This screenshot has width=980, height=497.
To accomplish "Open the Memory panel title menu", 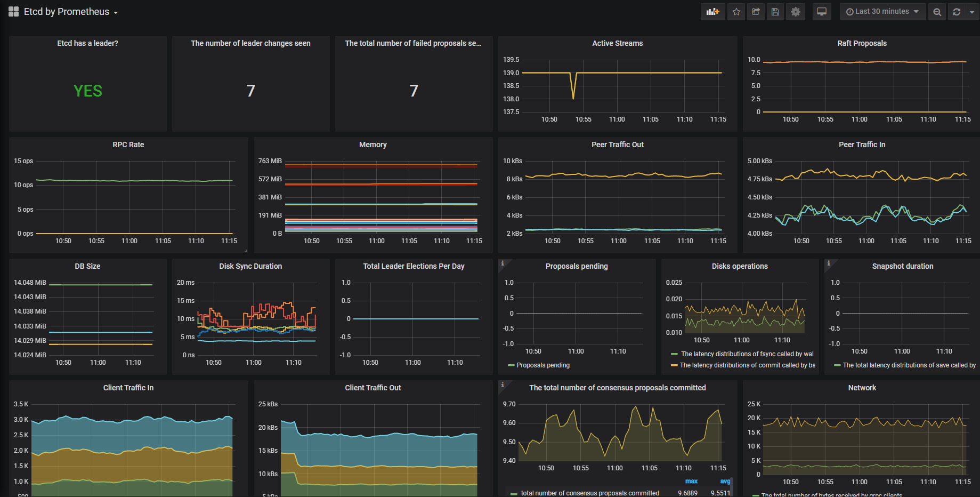I will tap(372, 145).
